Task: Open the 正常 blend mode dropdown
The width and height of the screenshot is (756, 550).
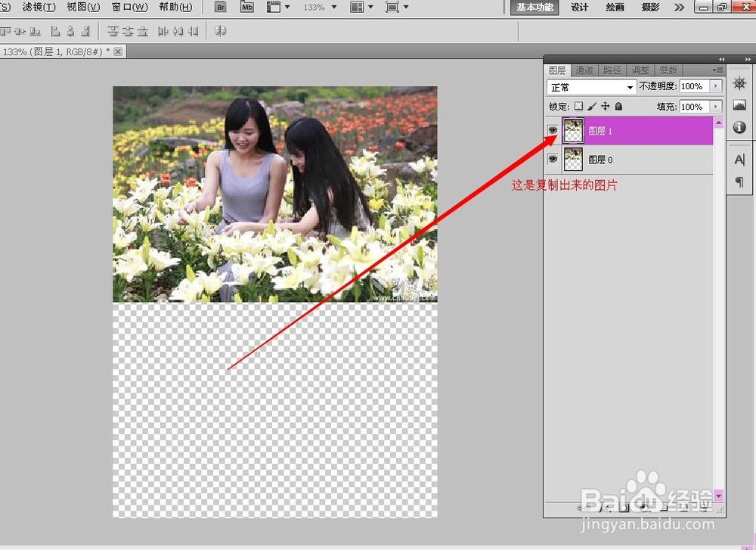Action: click(x=592, y=87)
